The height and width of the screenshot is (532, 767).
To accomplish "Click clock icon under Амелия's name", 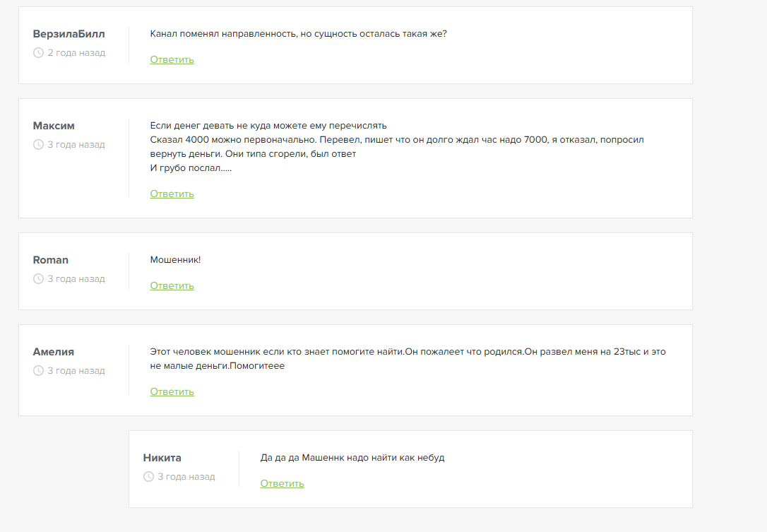I will point(38,371).
